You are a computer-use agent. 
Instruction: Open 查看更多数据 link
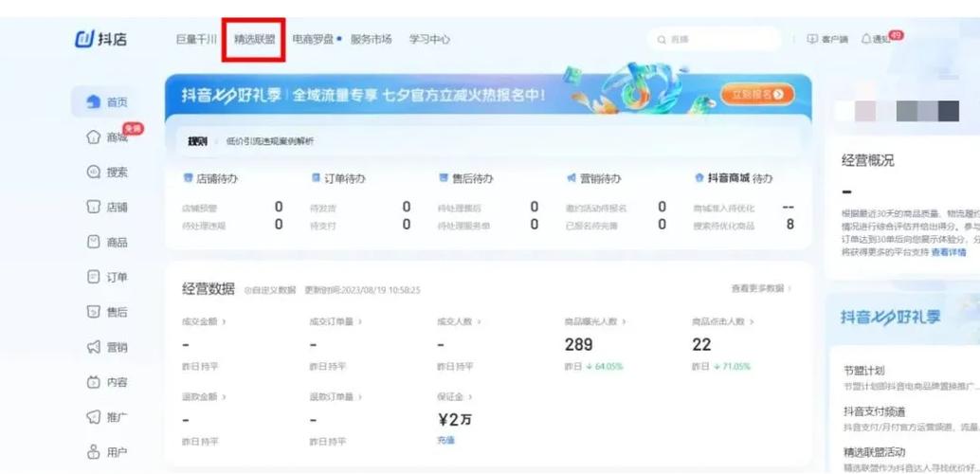tap(760, 288)
